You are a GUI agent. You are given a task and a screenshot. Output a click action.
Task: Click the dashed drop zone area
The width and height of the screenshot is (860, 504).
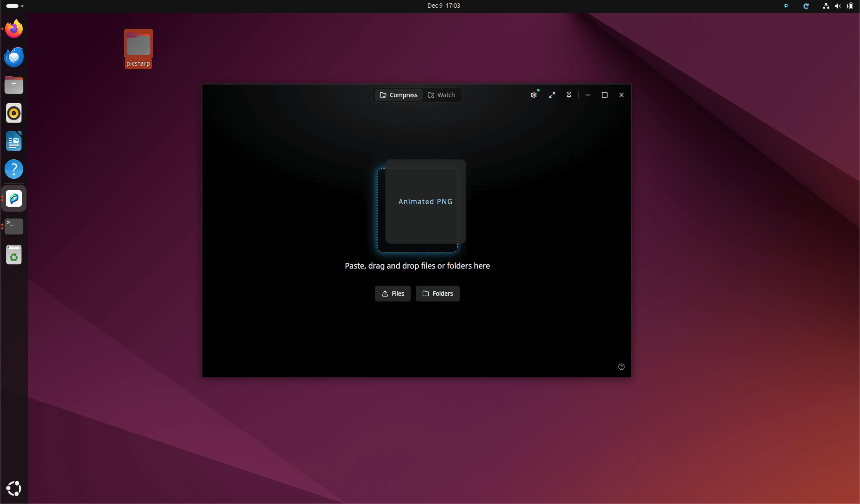417,210
